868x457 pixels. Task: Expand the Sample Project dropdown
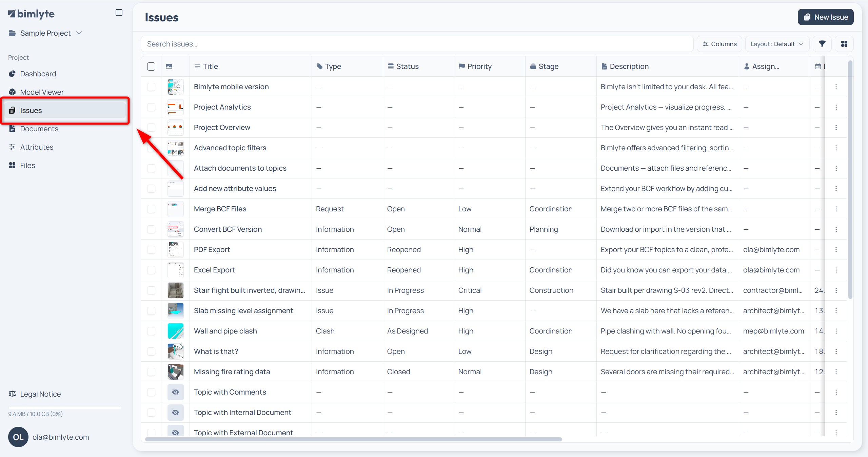pos(45,33)
